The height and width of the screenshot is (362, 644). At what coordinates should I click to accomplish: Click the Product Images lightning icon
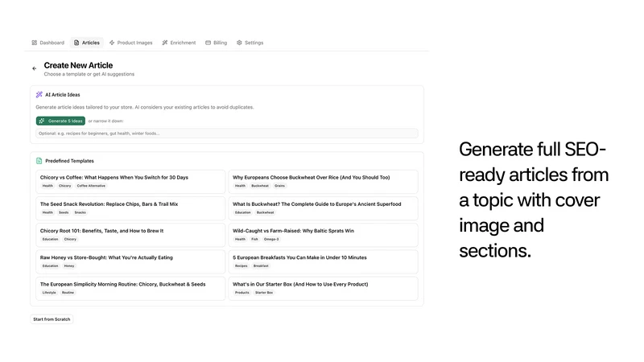tap(112, 43)
